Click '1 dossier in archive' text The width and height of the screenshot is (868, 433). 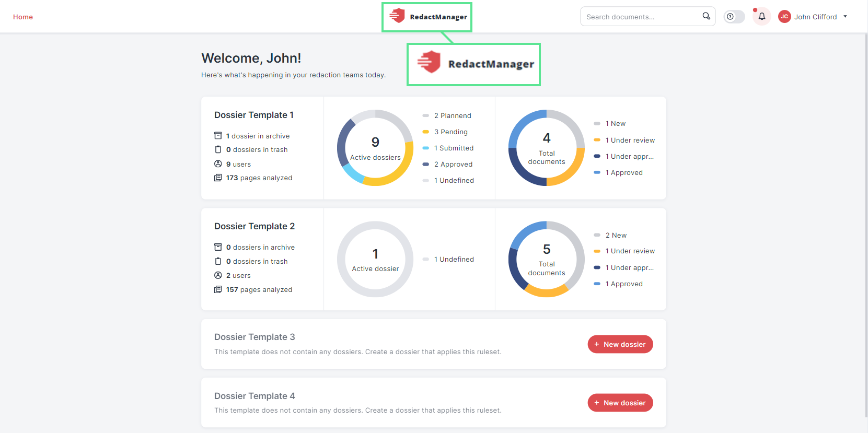(258, 136)
